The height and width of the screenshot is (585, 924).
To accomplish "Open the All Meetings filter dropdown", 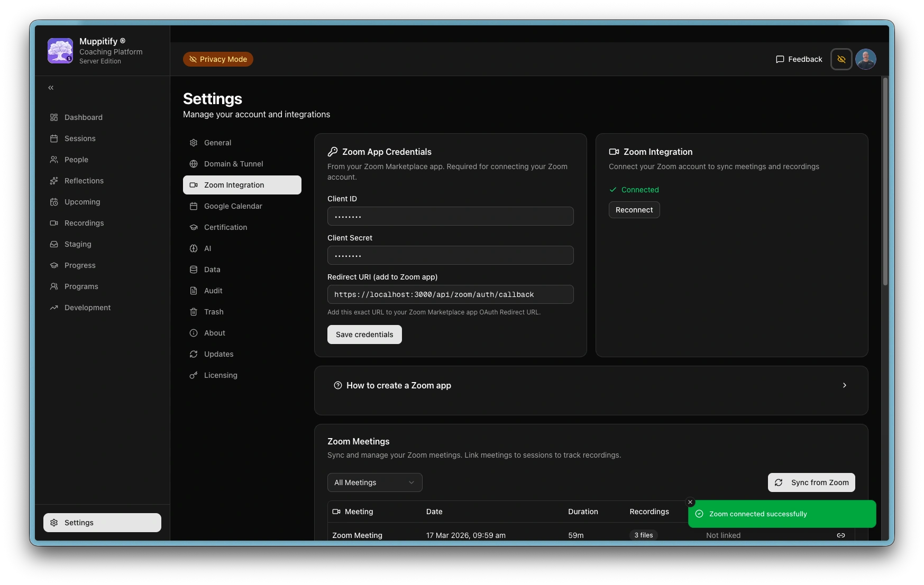I will click(374, 482).
